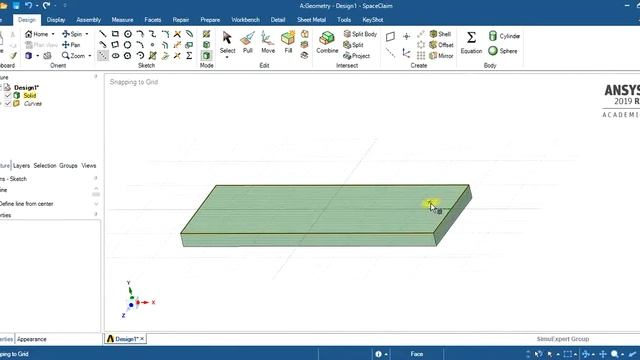The image size is (640, 360).
Task: Click the Face selection filter in status bar
Action: point(417,354)
